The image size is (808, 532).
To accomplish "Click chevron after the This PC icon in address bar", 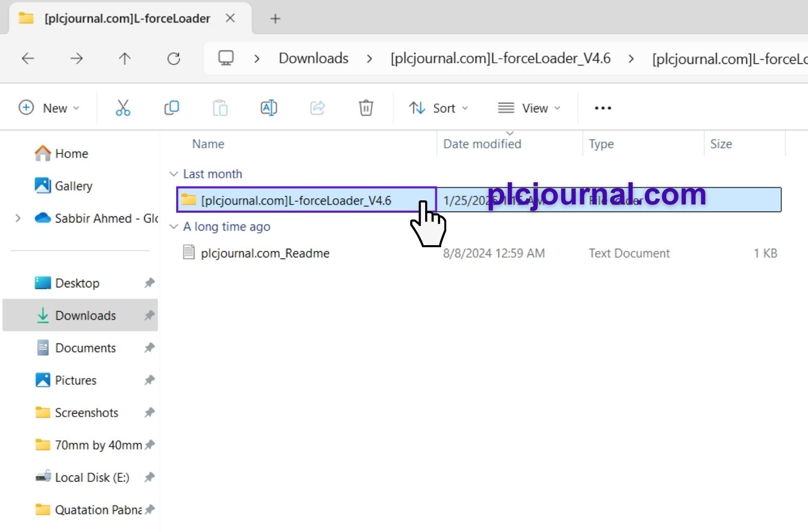I will coord(257,59).
